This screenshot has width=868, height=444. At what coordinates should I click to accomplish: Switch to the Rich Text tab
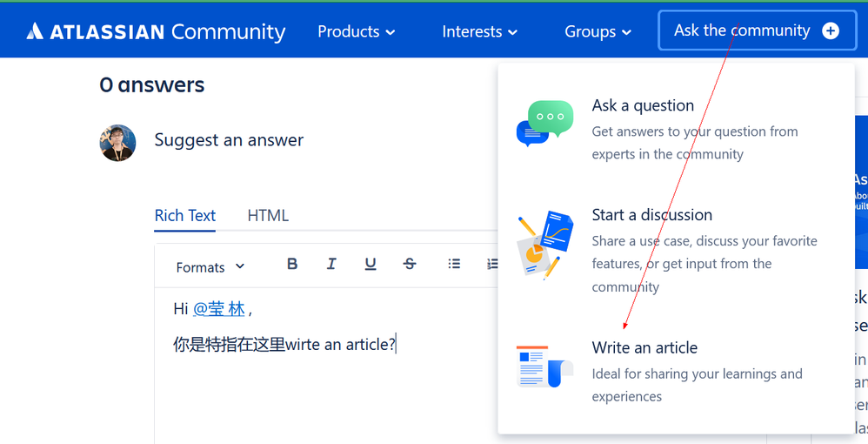tap(185, 216)
